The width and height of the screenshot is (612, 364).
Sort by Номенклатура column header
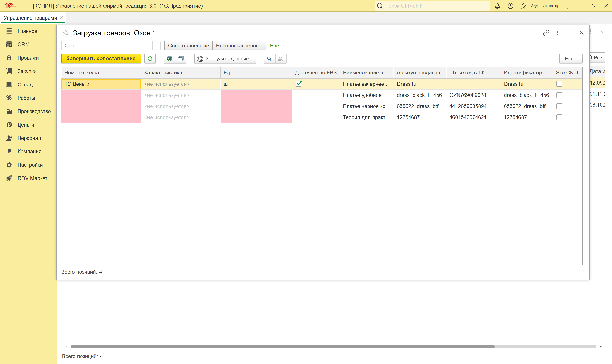click(x=101, y=73)
